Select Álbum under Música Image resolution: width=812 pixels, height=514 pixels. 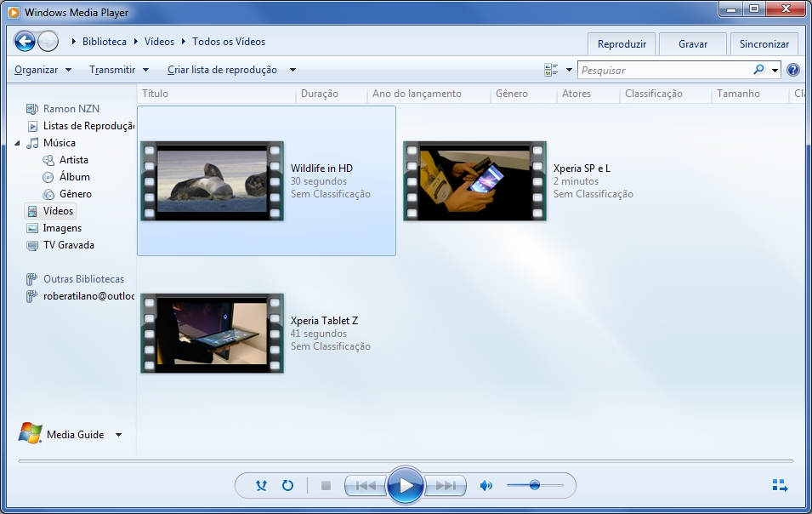(75, 177)
